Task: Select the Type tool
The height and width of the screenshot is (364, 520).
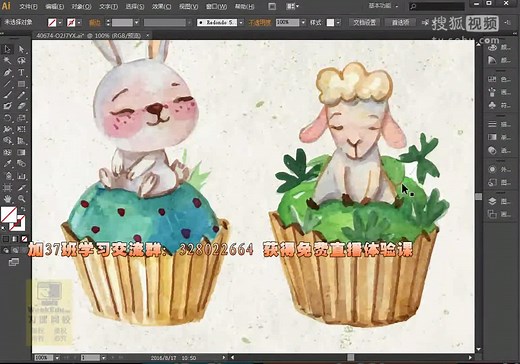Action: click(x=21, y=72)
